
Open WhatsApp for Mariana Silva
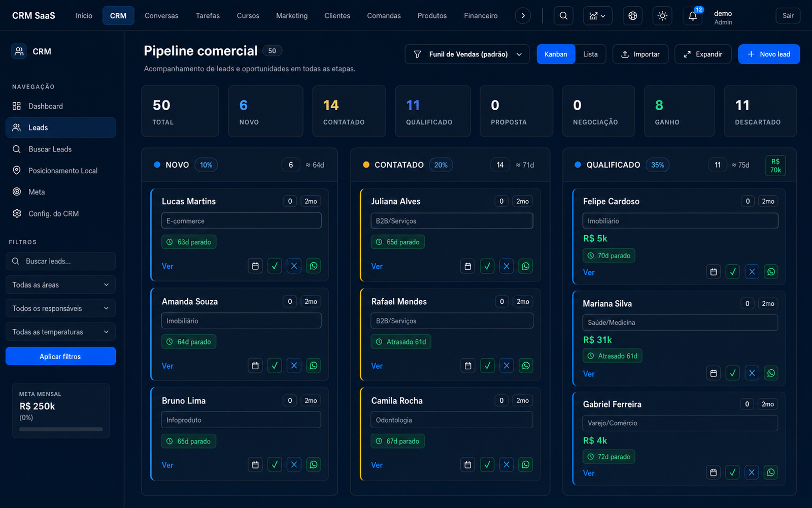tap(771, 373)
